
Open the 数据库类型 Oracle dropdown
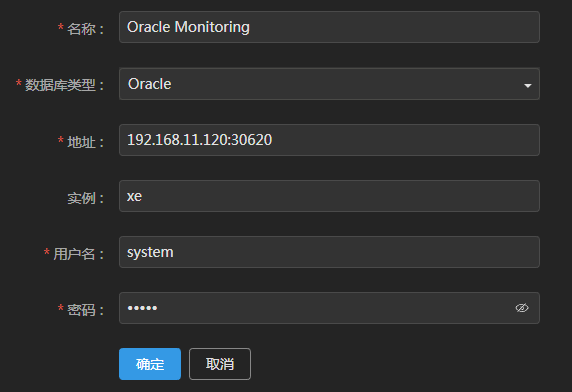point(329,84)
